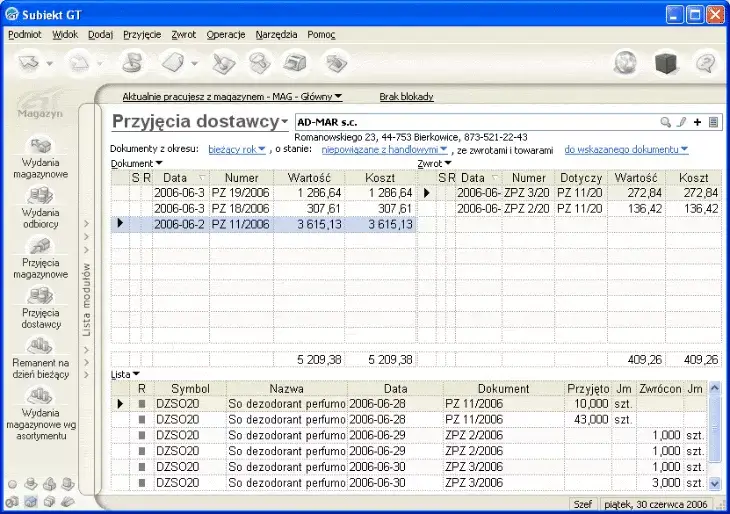730x514 pixels.
Task: Sort returns by Dotyczy column header
Action: click(x=581, y=178)
